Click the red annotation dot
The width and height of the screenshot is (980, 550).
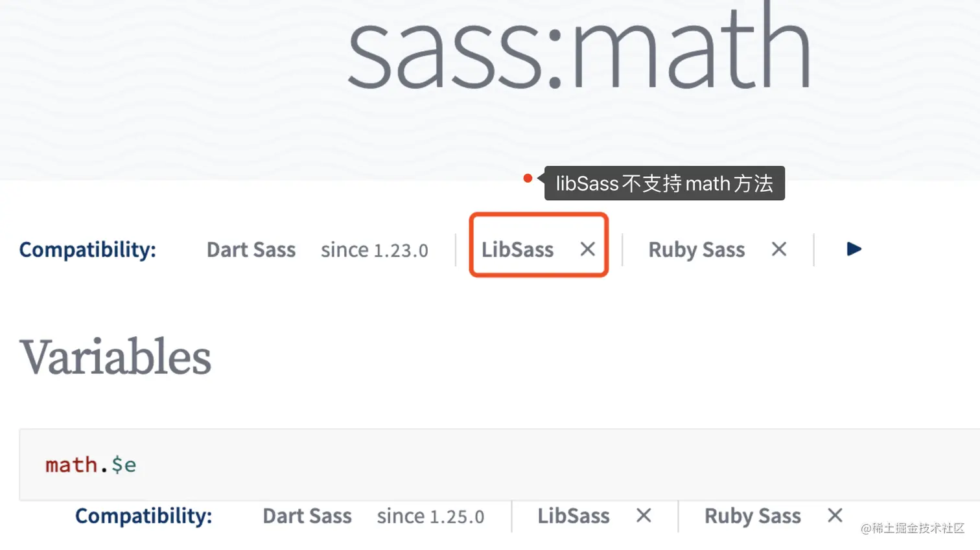528,178
